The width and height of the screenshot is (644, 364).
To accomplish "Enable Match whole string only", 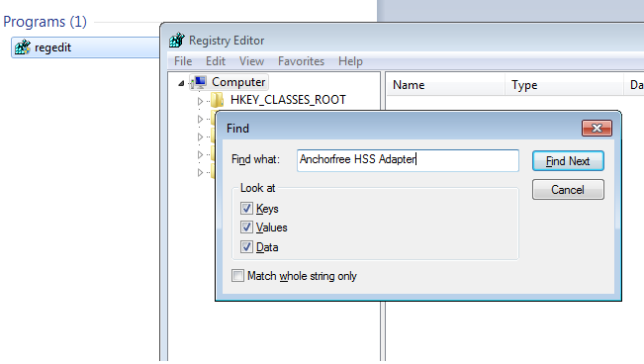I will [237, 276].
